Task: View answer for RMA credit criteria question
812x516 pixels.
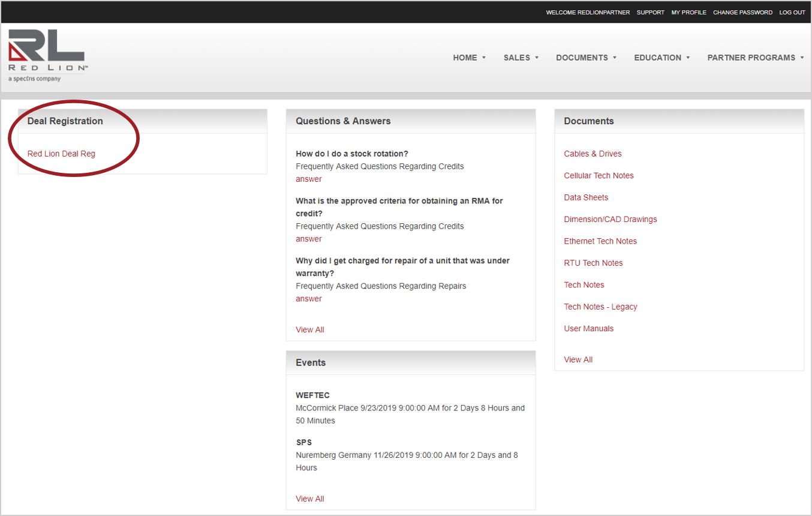Action: click(x=308, y=239)
